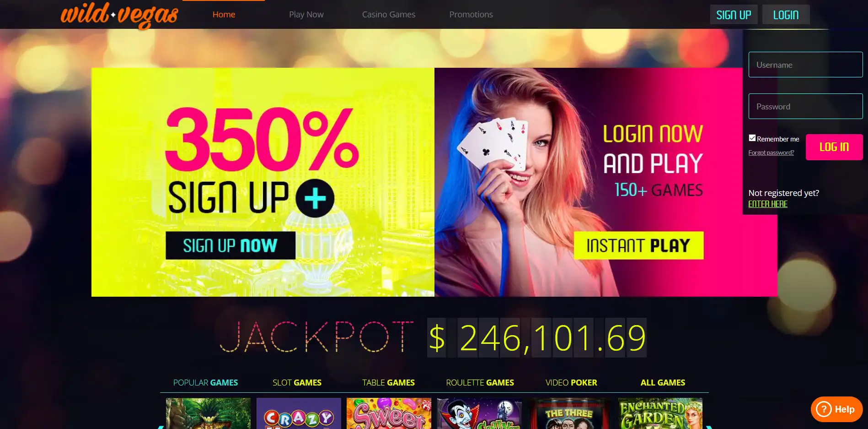Select the Home menu item
Image resolution: width=868 pixels, height=429 pixels.
[x=224, y=15]
